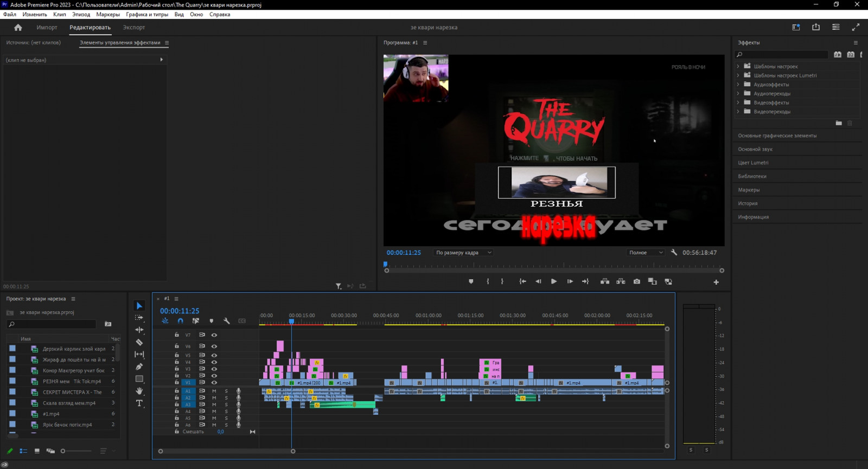Switch to the Импорт tab
Screen dimensions: 868x469
(47, 27)
